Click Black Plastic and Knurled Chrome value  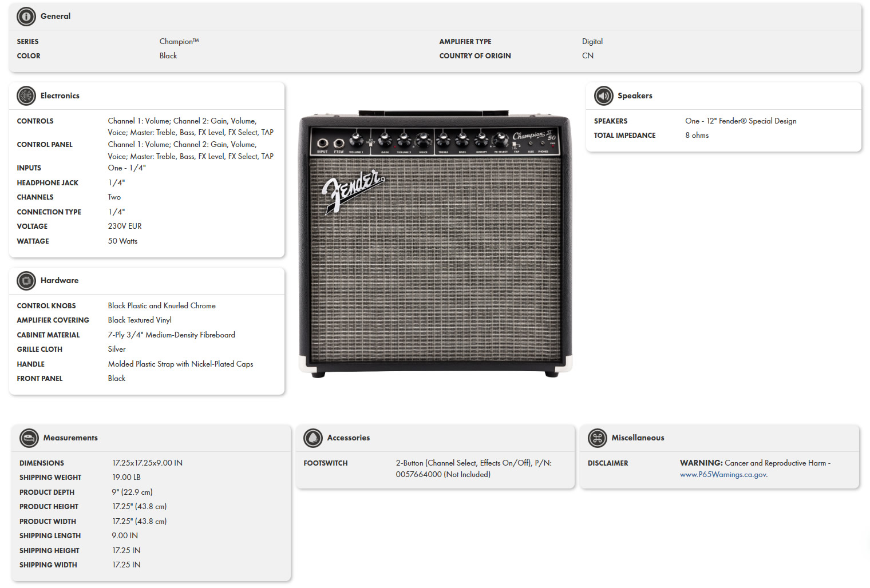(162, 305)
